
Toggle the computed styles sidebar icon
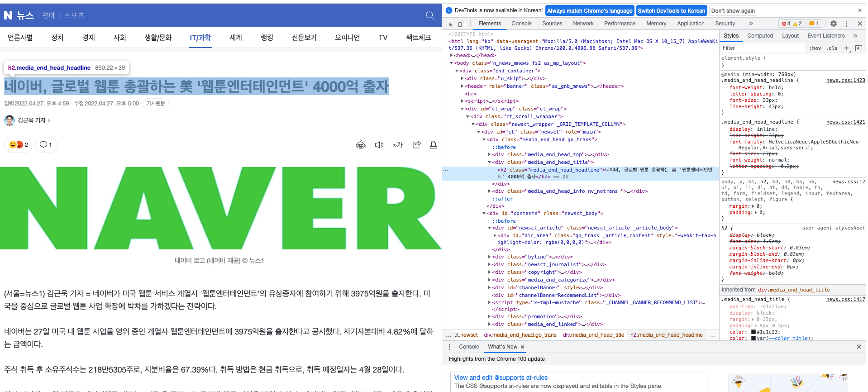[x=858, y=48]
